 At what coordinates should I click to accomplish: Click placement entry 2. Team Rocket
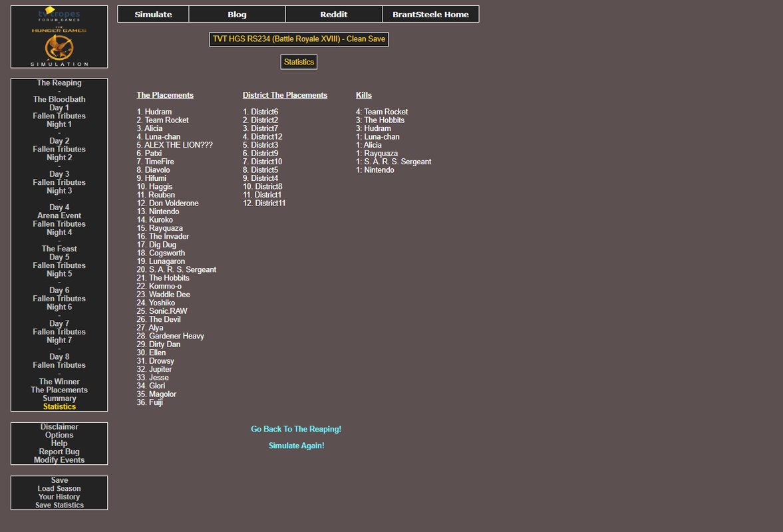click(163, 120)
